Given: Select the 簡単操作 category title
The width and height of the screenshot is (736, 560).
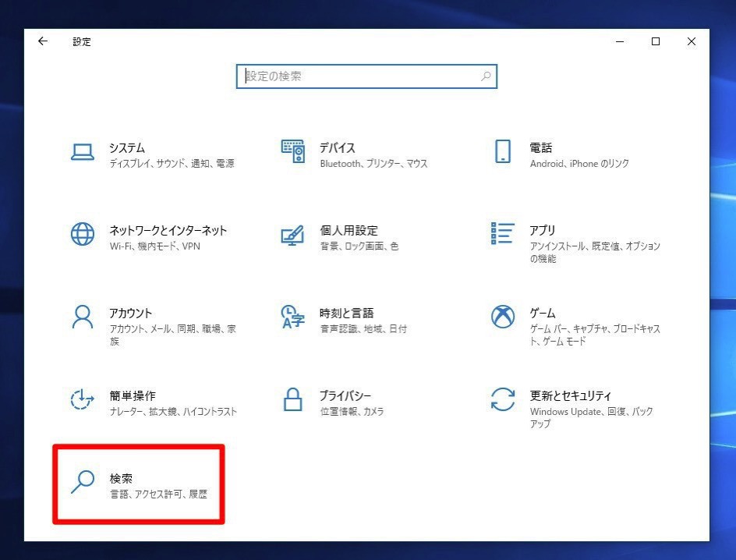Looking at the screenshot, I should pyautogui.click(x=133, y=395).
